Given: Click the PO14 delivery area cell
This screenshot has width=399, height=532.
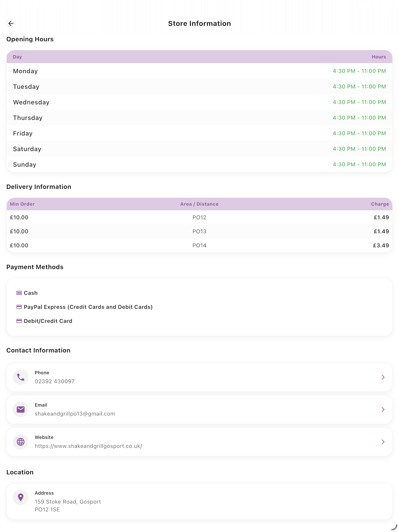Looking at the screenshot, I should point(199,245).
